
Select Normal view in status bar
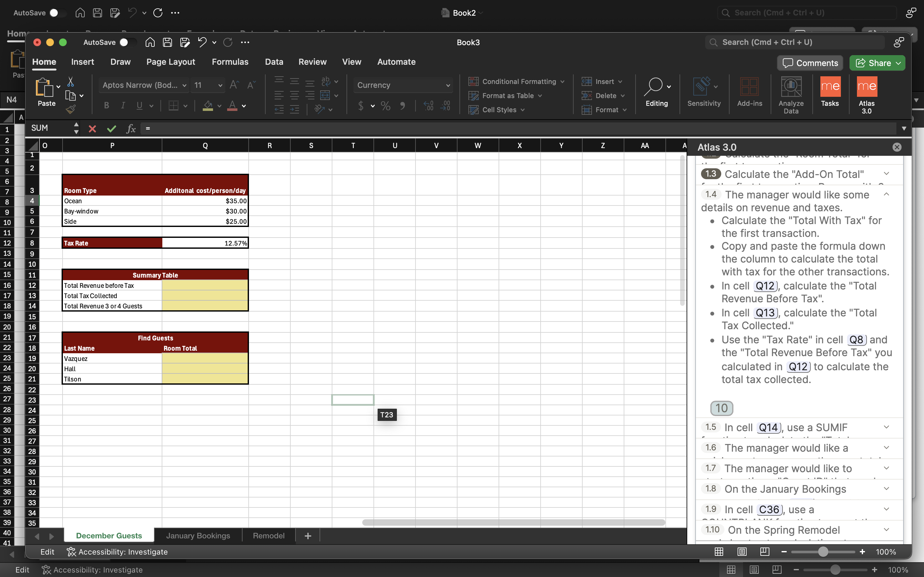(719, 551)
